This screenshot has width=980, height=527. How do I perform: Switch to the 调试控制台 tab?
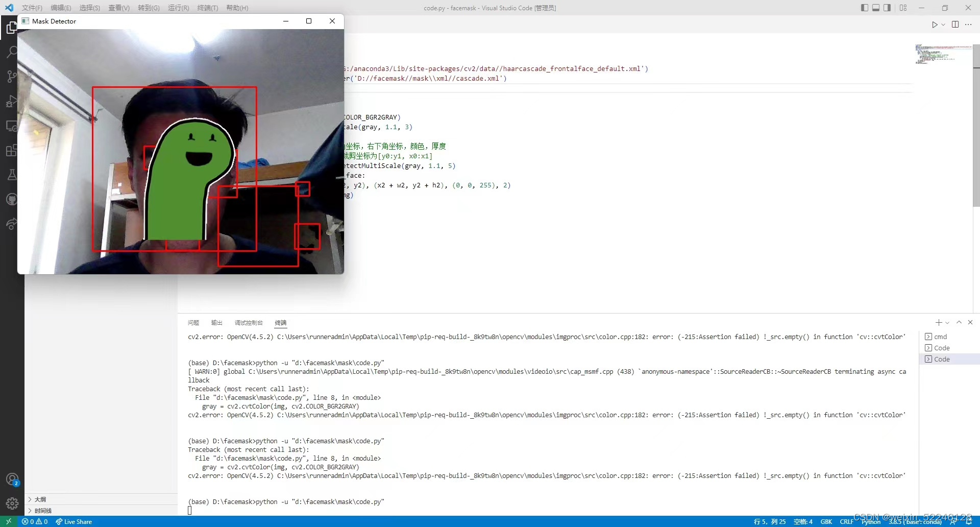click(249, 323)
